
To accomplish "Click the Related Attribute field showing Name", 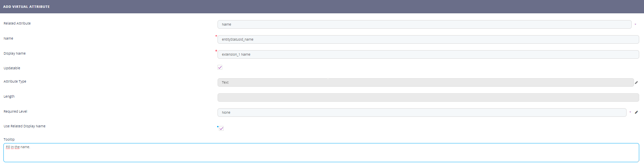I will tap(424, 25).
